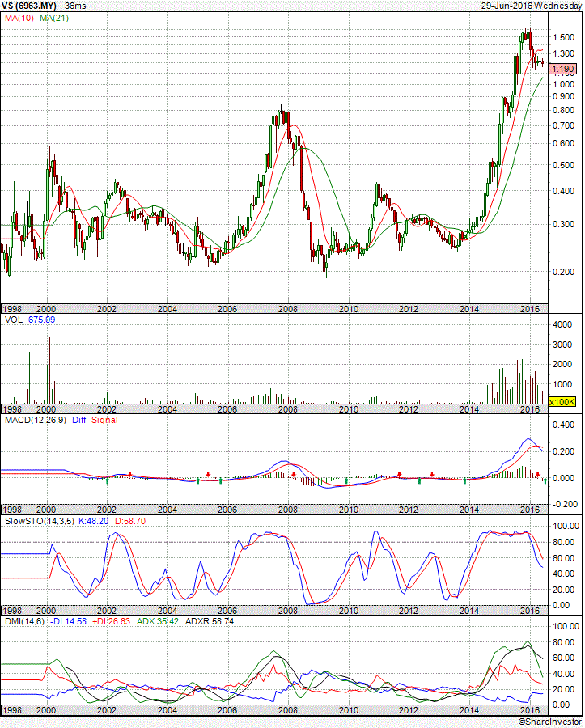This screenshot has width=585, height=728.
Task: Select the red MA(10) legend label
Action: (19, 18)
